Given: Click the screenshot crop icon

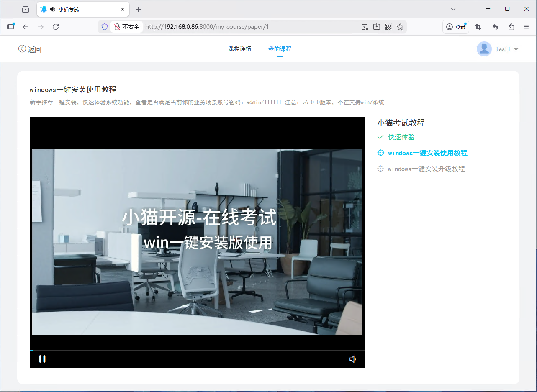Looking at the screenshot, I should tap(478, 27).
